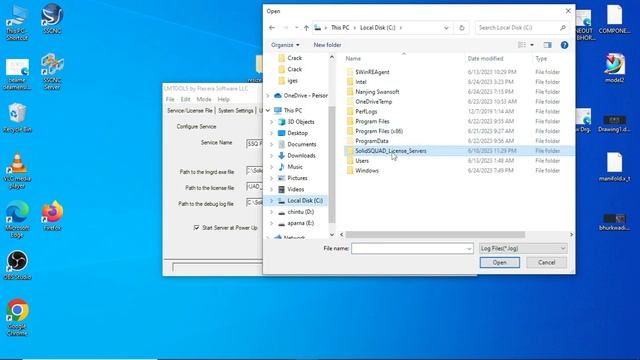
Task: Open Mode menu in LMTOOLS
Action: tap(204, 99)
